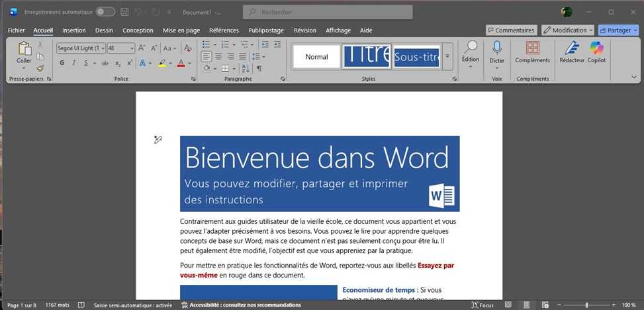
Task: Apply superscript formatting
Action: pyautogui.click(x=129, y=63)
